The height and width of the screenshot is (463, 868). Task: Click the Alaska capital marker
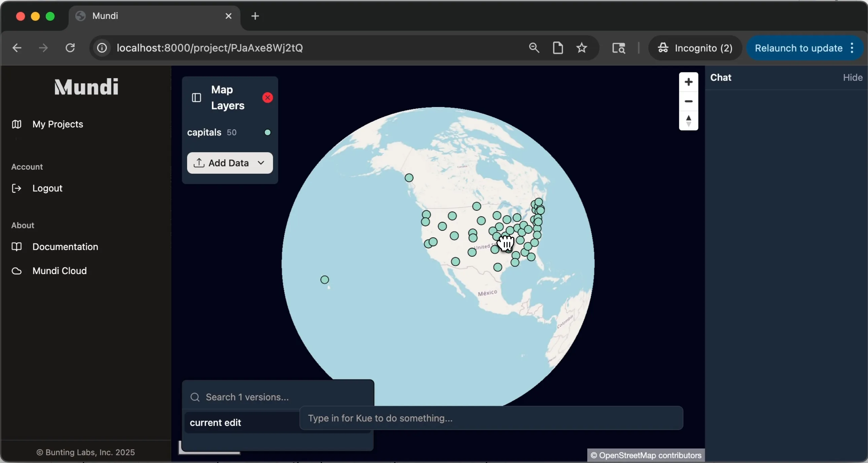[409, 178]
